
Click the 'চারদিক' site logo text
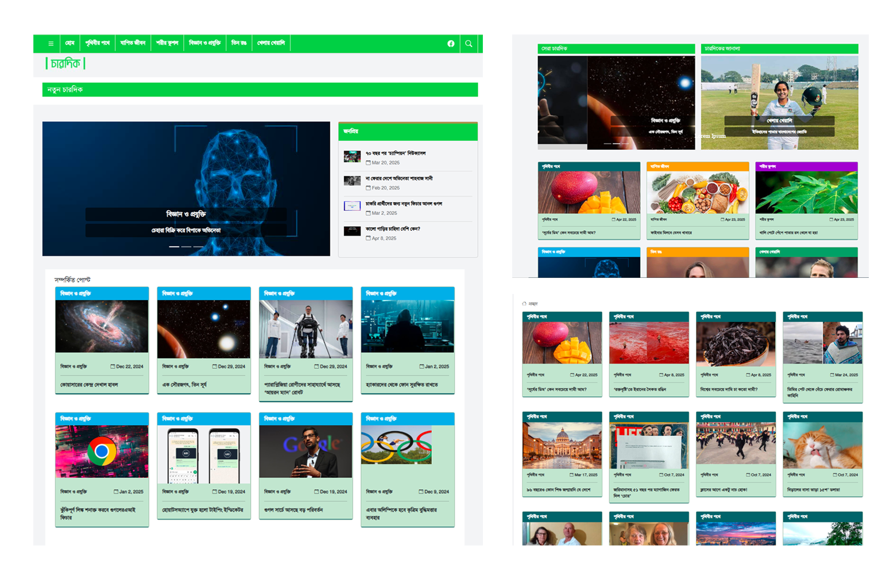[65, 64]
